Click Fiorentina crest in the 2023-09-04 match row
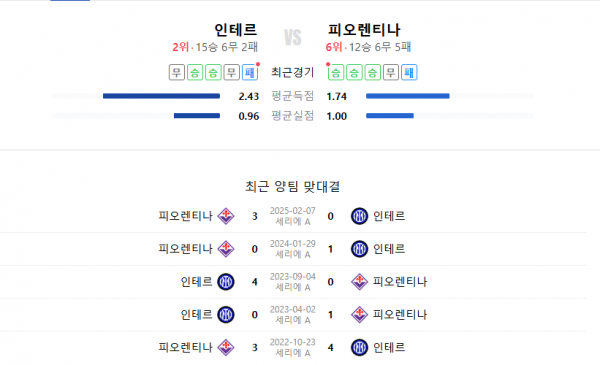The height and width of the screenshot is (365, 600). [359, 282]
